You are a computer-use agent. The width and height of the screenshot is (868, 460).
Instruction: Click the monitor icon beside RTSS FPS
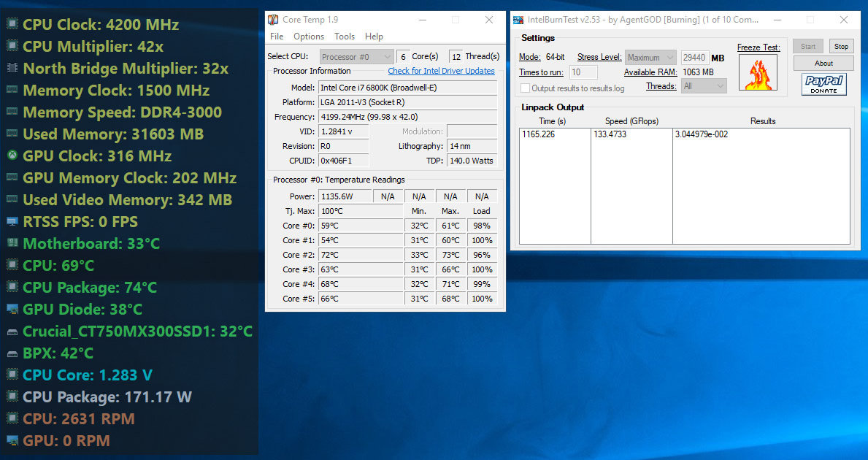(x=12, y=222)
